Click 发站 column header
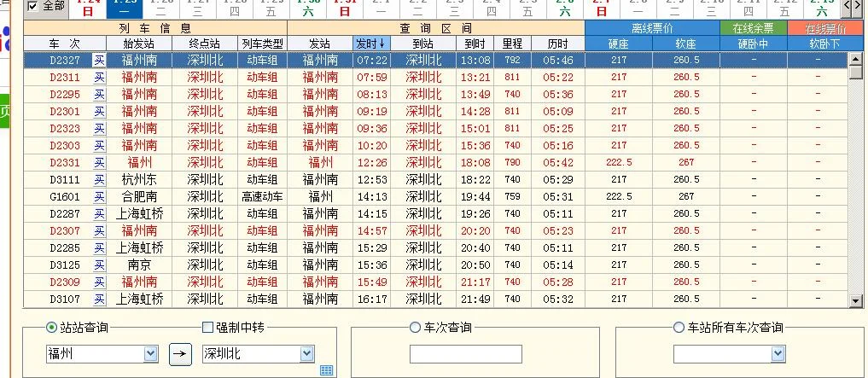This screenshot has width=868, height=378. 320,44
